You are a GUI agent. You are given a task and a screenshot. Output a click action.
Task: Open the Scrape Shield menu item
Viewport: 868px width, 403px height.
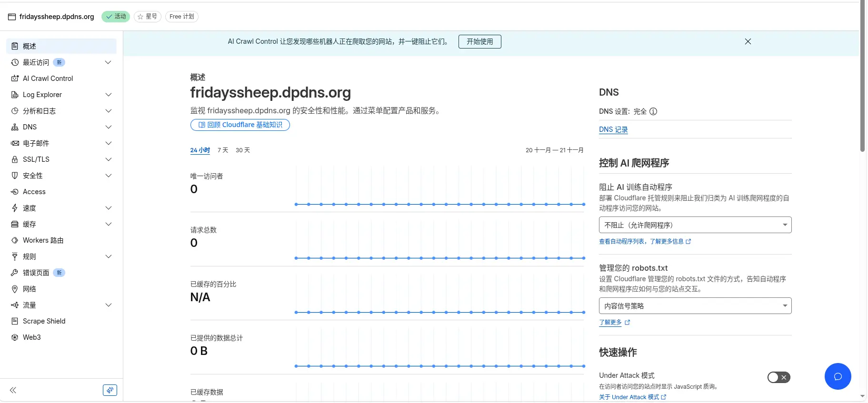[61, 321]
